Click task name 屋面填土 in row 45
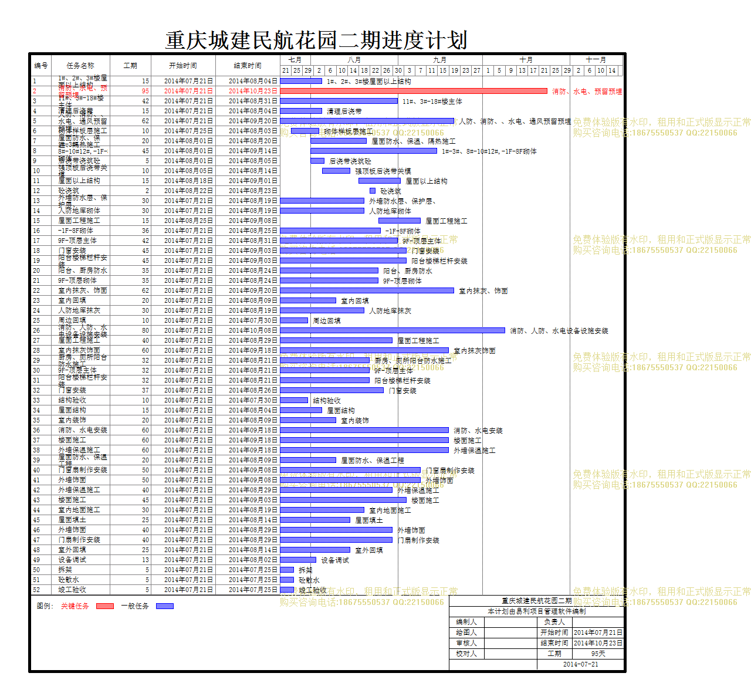 pos(72,520)
